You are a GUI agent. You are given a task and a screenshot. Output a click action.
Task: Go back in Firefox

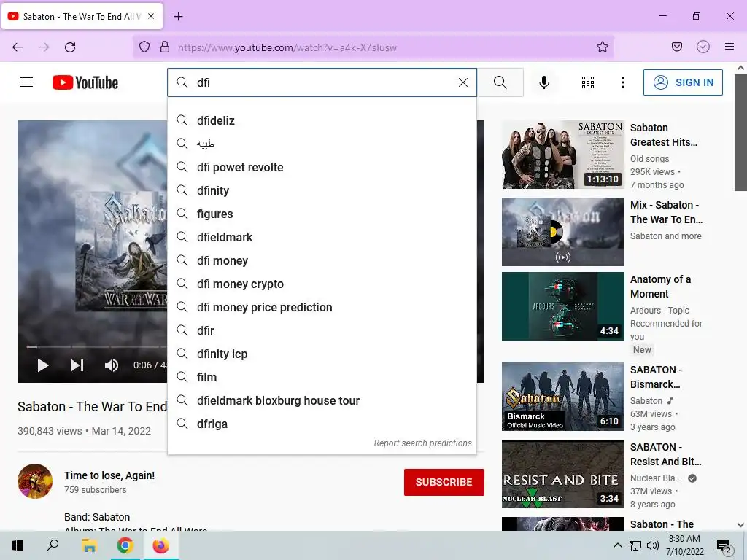click(x=18, y=47)
